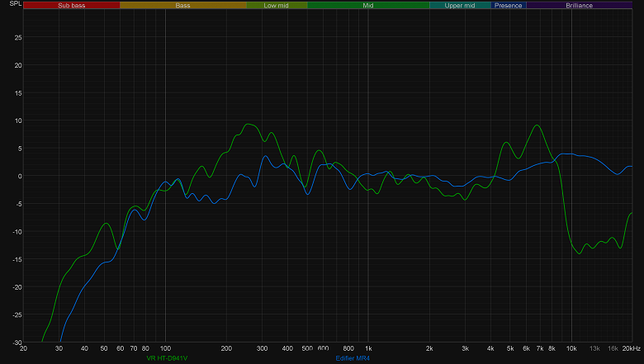Click the Bass frequency band label
This screenshot has width=644, height=364.
tap(182, 5)
